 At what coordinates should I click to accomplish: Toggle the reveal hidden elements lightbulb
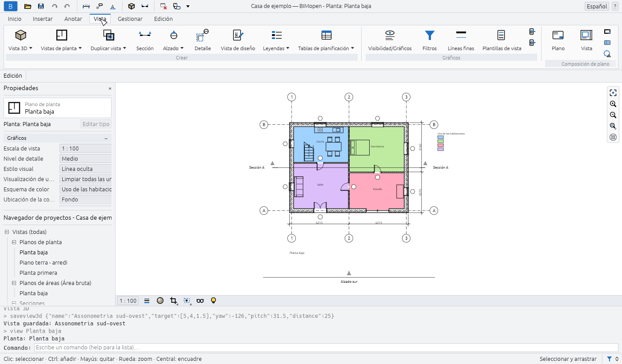213,301
